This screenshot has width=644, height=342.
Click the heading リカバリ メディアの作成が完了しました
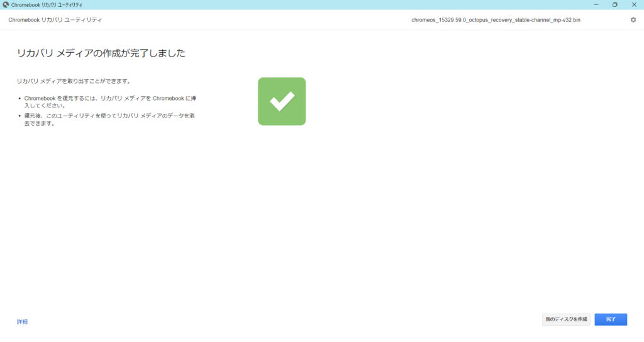point(101,53)
